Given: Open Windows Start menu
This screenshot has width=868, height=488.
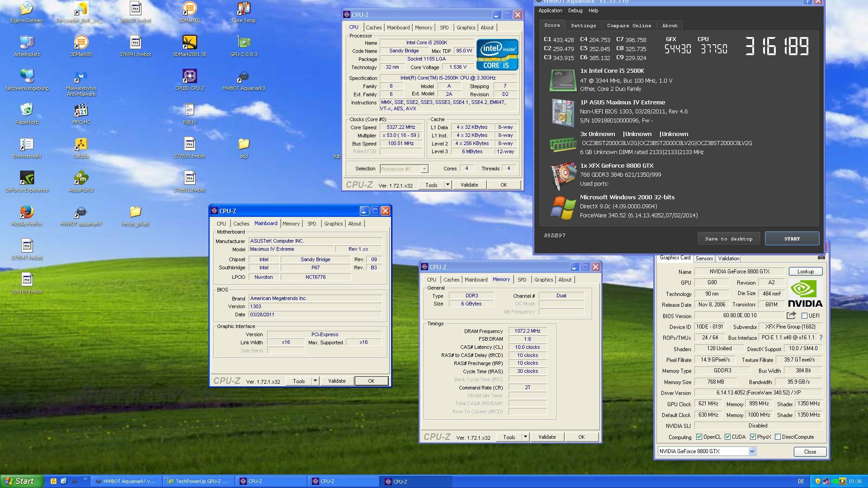Looking at the screenshot, I should pos(22,481).
